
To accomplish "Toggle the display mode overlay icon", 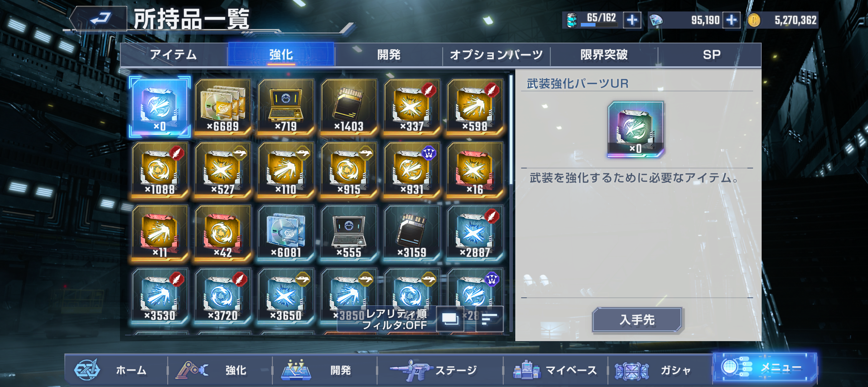I will pyautogui.click(x=450, y=319).
